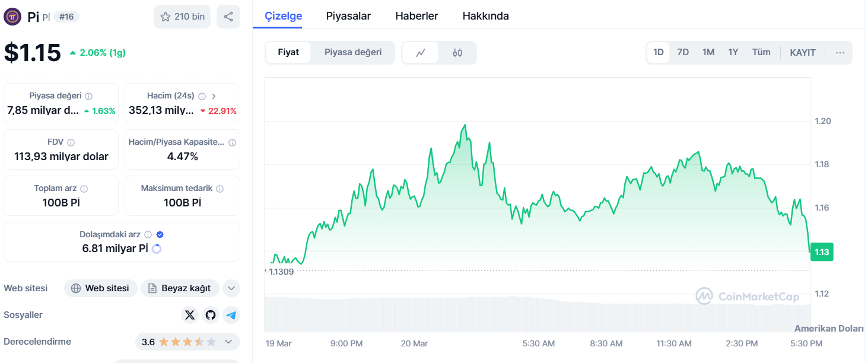Open Hacim (24s) details arrow
The height and width of the screenshot is (363, 868).
tap(214, 96)
